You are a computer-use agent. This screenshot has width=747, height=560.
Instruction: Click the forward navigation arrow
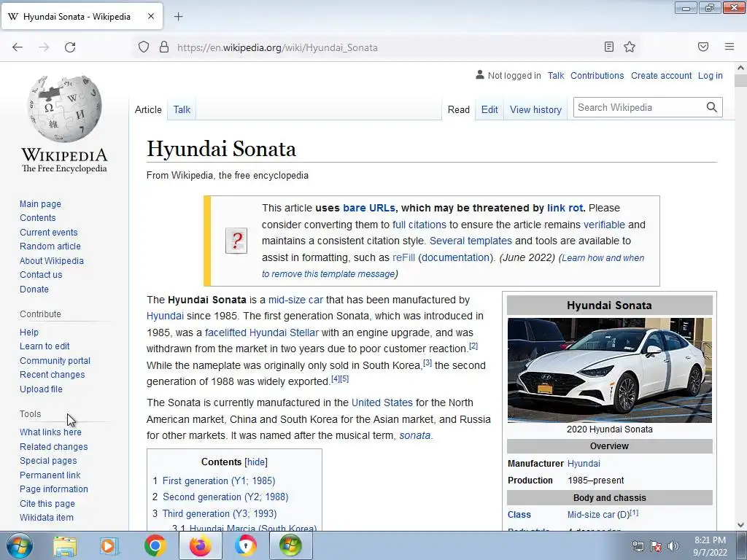pos(44,47)
